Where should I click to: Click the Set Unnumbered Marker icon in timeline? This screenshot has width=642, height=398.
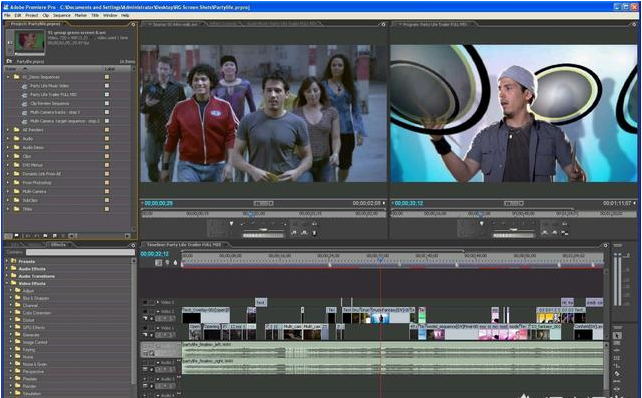[175, 262]
